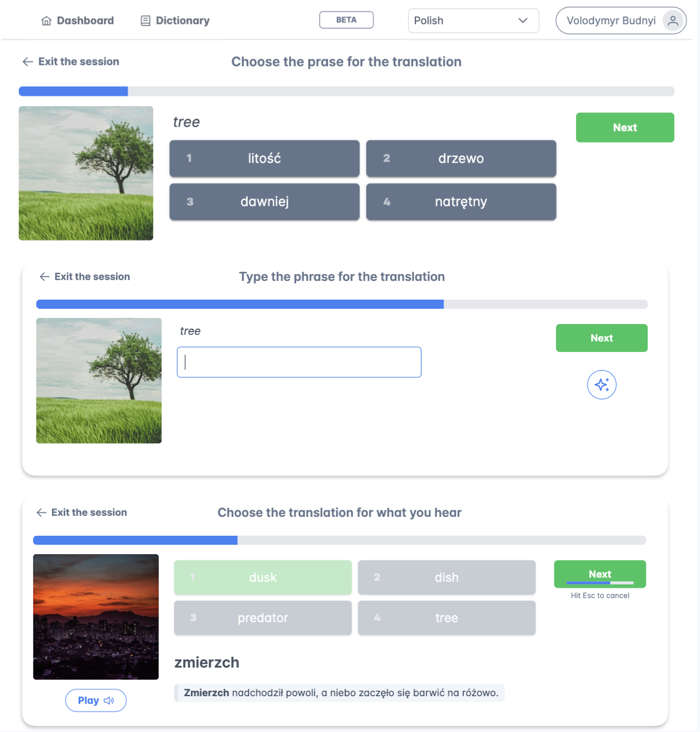Click the back arrow in listening session
Image resolution: width=700 pixels, height=732 pixels.
(42, 513)
